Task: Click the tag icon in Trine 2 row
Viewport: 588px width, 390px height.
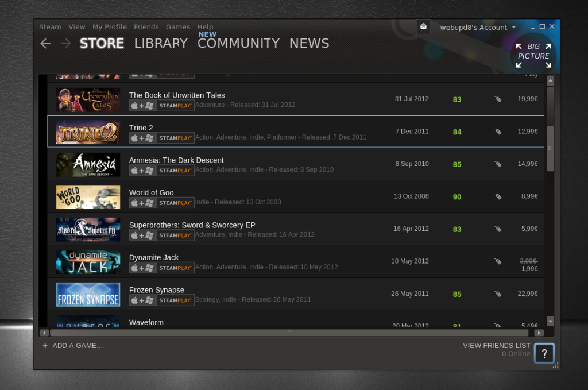Action: pos(498,132)
